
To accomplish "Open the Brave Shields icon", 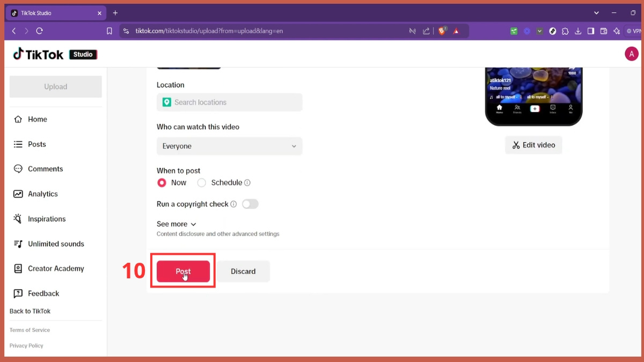I will coord(442,31).
